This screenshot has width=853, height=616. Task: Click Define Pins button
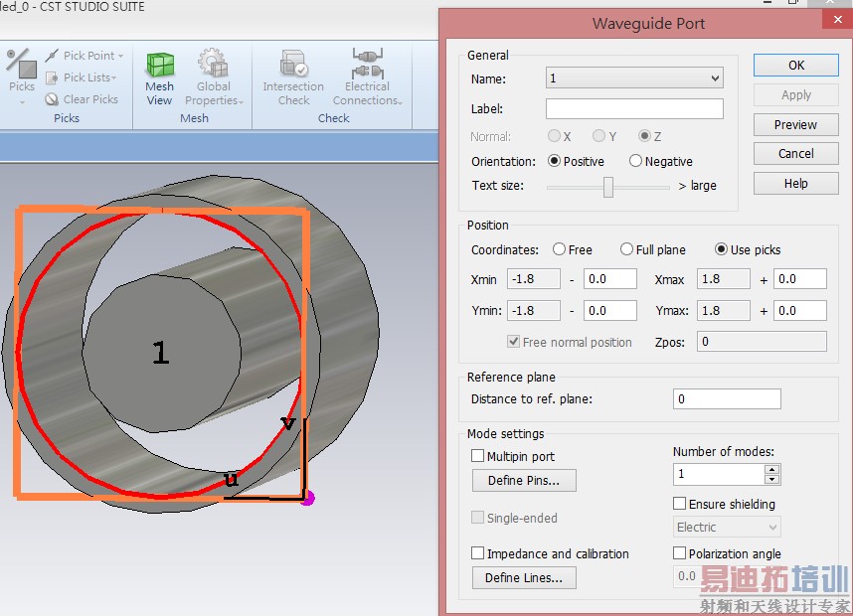524,481
